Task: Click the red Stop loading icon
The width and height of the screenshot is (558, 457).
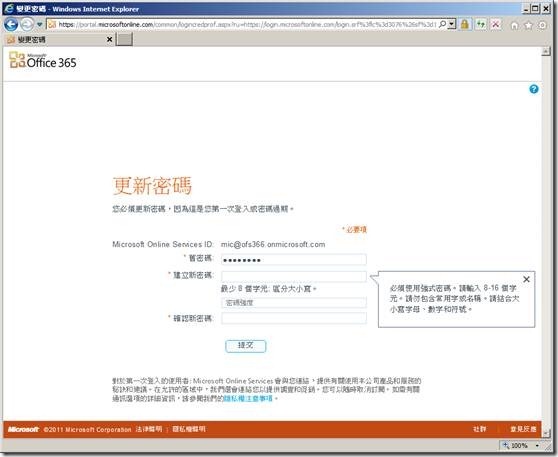Action: pyautogui.click(x=495, y=24)
